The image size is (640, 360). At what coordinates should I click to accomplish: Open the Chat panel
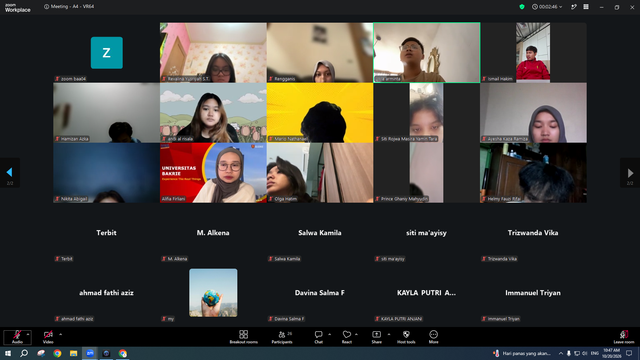[318, 337]
